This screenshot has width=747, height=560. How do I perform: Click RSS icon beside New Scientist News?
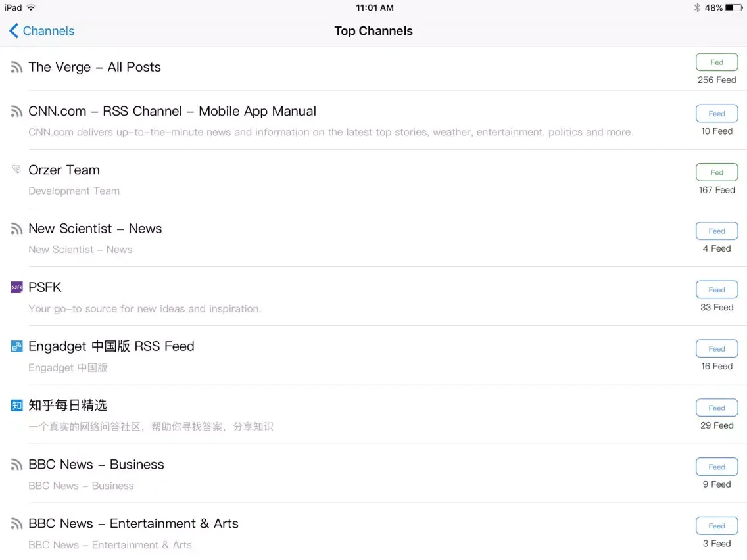(x=16, y=229)
